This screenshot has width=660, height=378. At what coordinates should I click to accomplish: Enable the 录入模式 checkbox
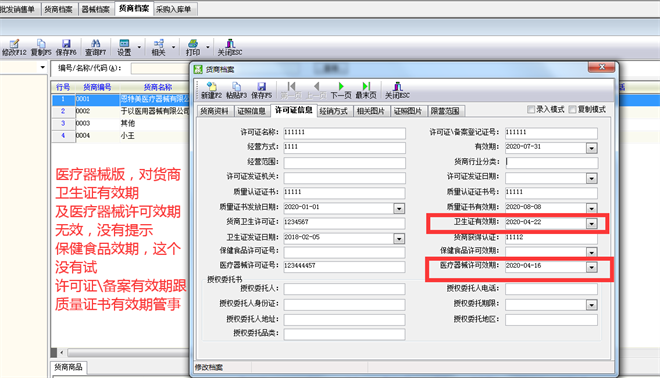coord(531,109)
